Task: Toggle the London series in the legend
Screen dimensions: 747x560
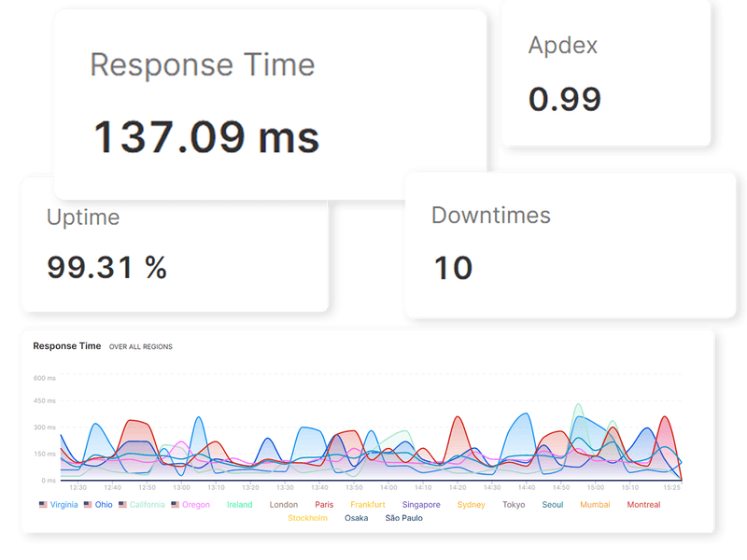Action: pyautogui.click(x=283, y=505)
